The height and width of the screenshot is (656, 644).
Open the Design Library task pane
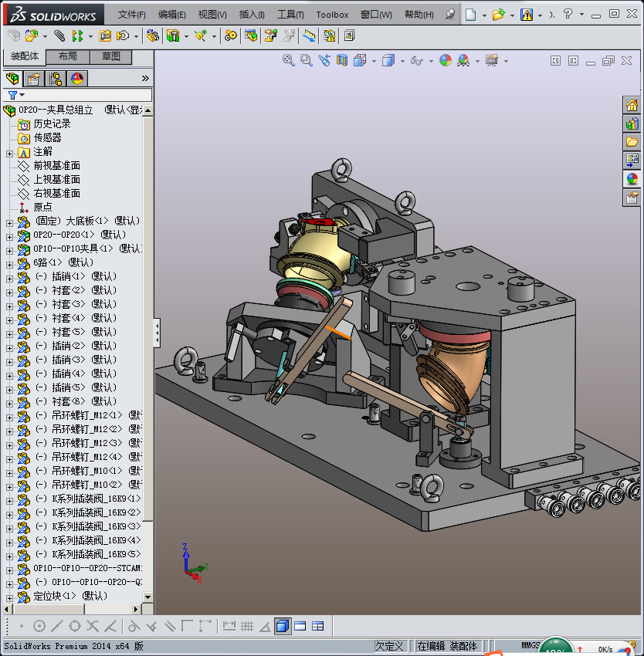coord(632,123)
